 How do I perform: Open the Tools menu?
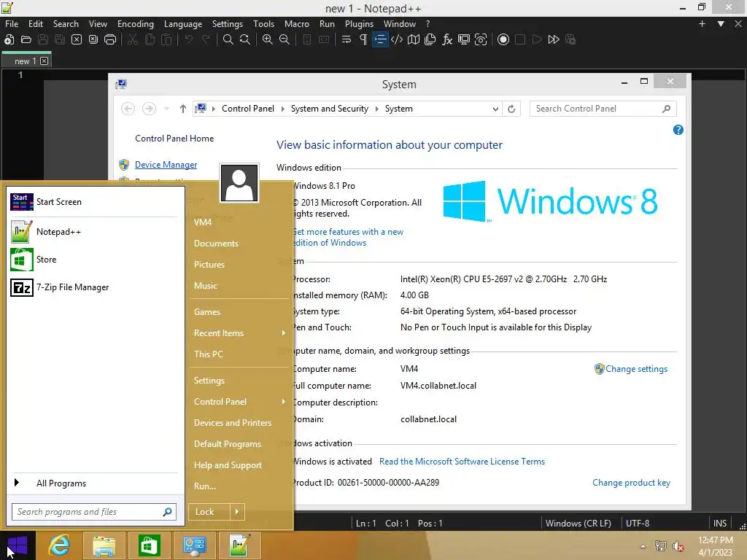(x=263, y=24)
